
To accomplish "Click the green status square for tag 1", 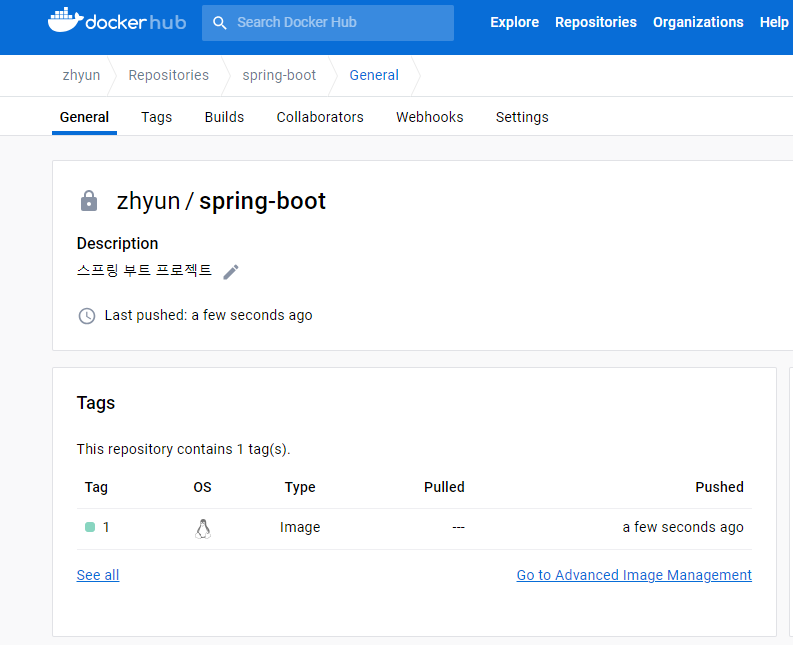I will 90,527.
